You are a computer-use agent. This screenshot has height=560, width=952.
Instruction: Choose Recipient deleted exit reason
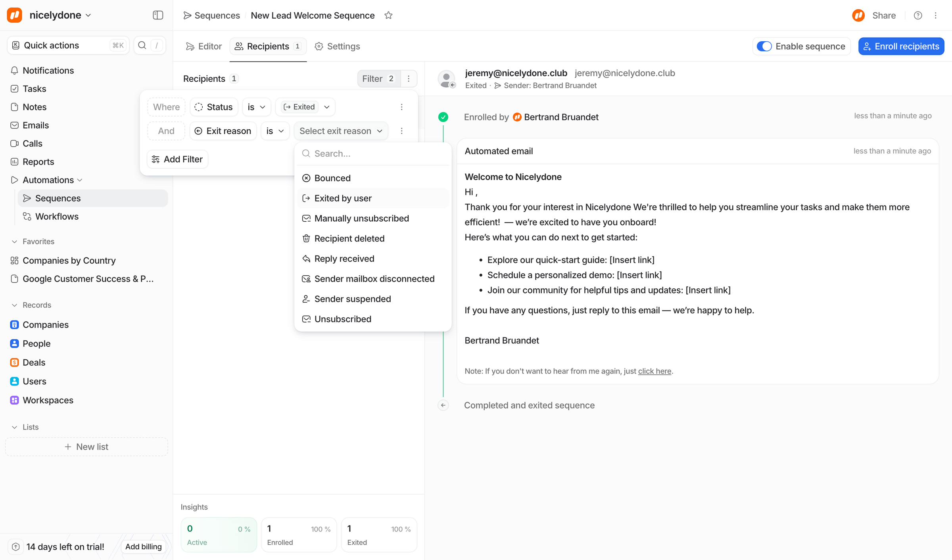pos(373,238)
